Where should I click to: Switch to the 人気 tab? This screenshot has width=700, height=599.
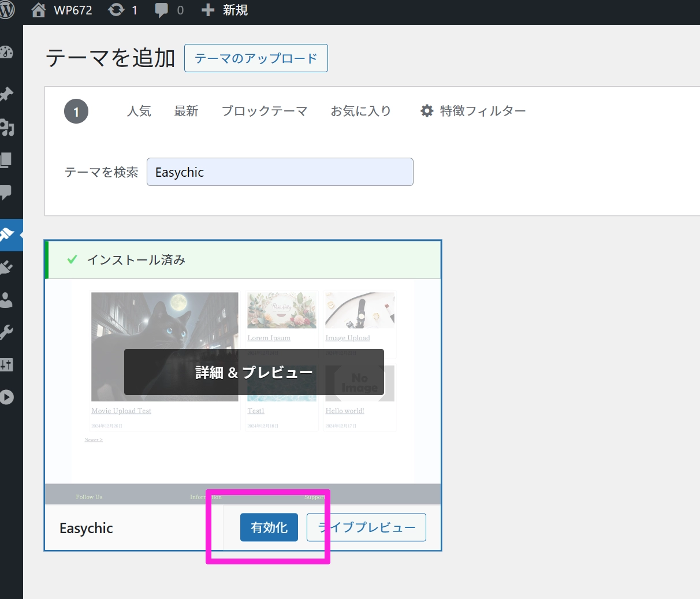pyautogui.click(x=139, y=111)
